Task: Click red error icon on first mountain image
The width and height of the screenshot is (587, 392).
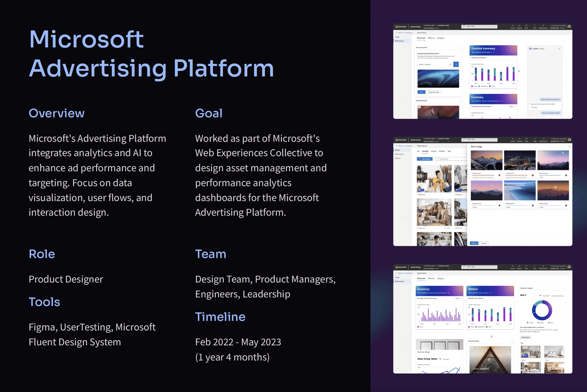Action: [x=499, y=175]
